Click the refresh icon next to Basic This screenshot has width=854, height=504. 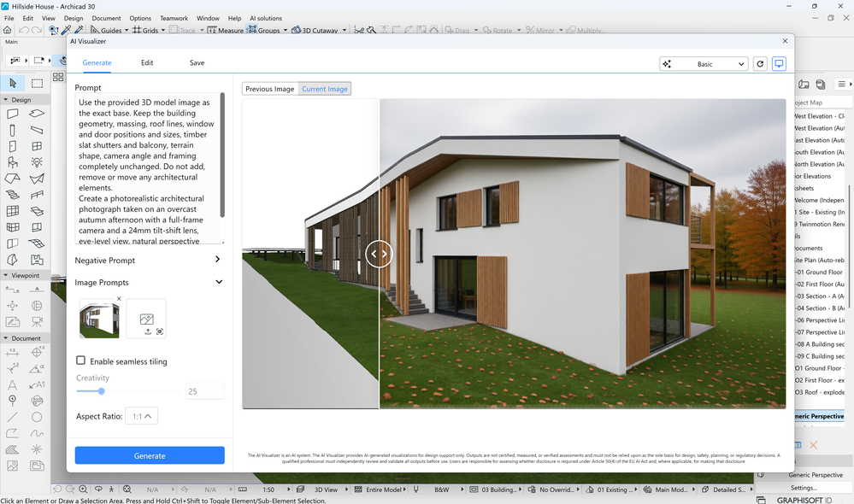pos(760,64)
